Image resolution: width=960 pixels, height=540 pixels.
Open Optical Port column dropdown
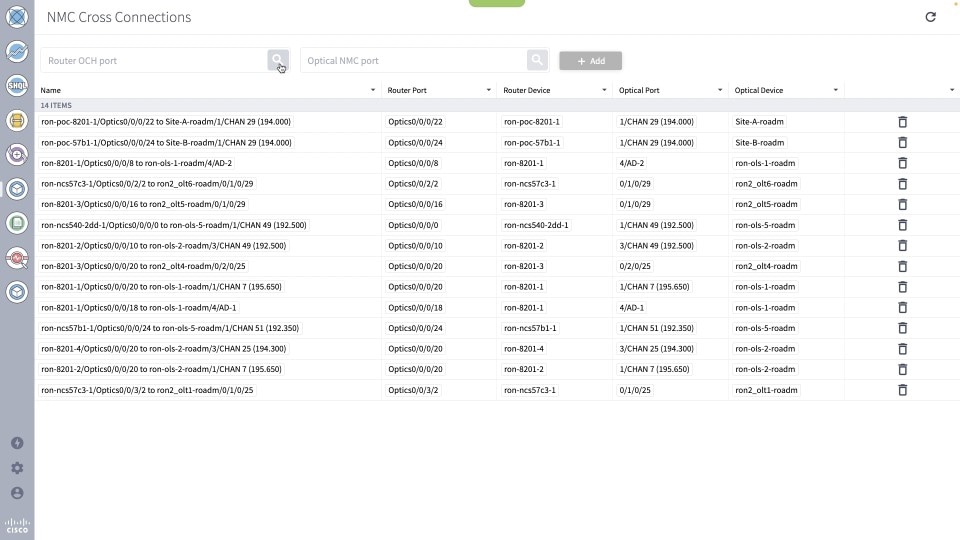tap(720, 90)
